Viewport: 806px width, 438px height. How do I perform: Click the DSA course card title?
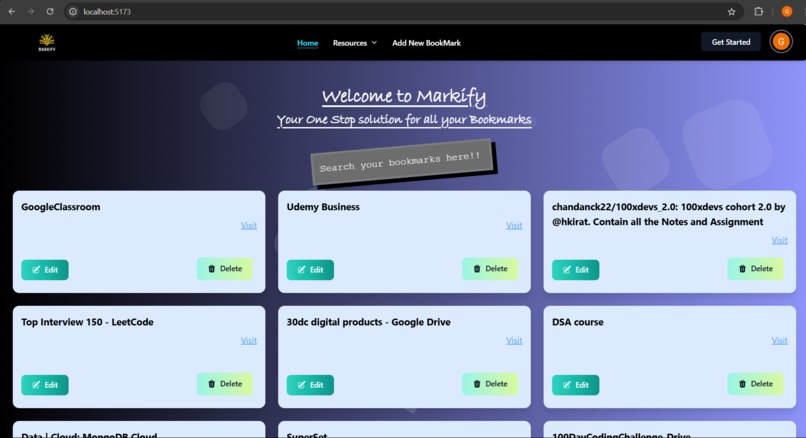click(578, 322)
